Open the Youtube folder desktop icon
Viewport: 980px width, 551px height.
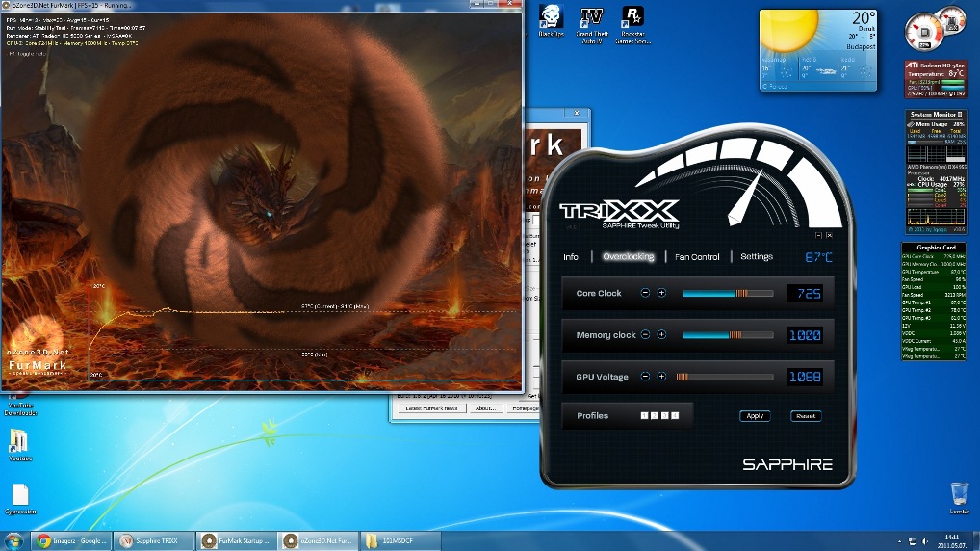19,445
